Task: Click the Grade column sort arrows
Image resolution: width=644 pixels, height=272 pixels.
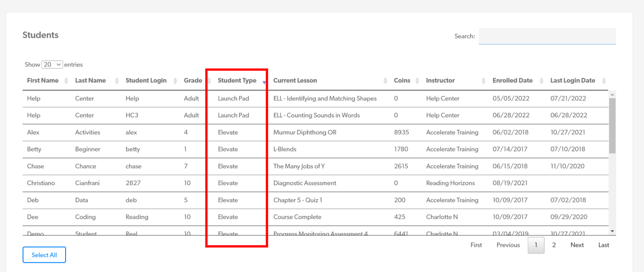Action: click(x=209, y=81)
